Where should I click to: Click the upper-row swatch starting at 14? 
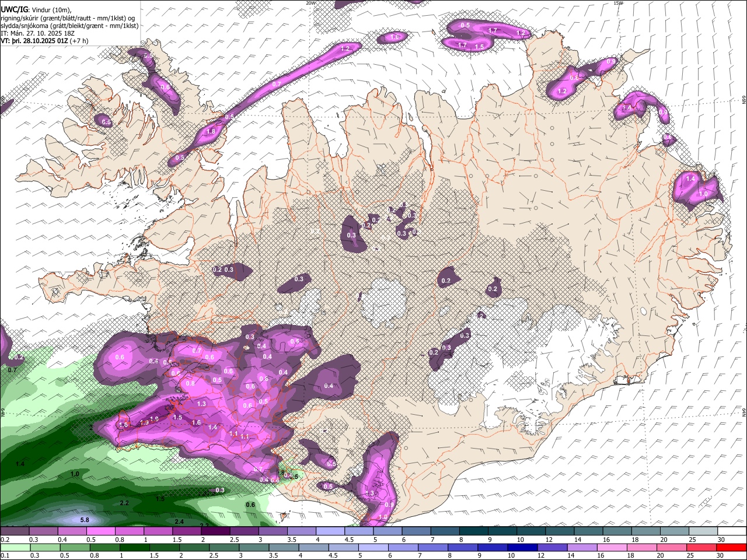(x=588, y=531)
